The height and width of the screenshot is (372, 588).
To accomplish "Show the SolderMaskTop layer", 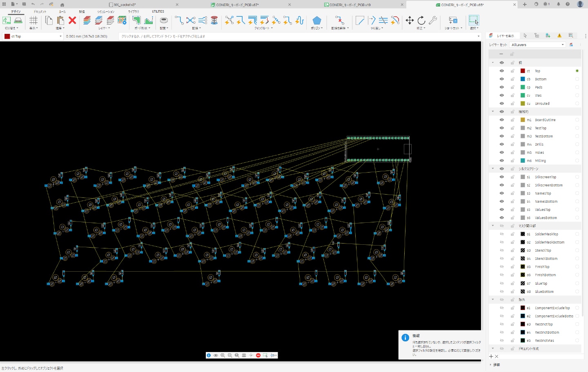I will point(501,234).
